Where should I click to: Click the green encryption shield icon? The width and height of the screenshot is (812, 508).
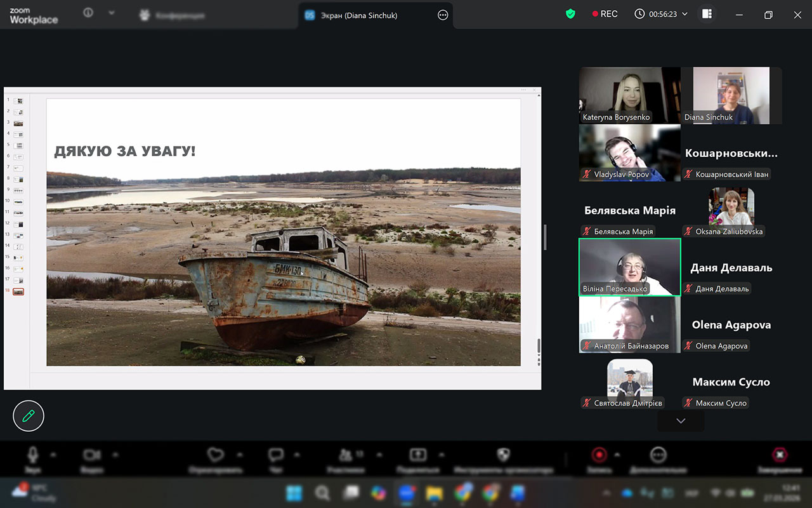[x=570, y=14]
